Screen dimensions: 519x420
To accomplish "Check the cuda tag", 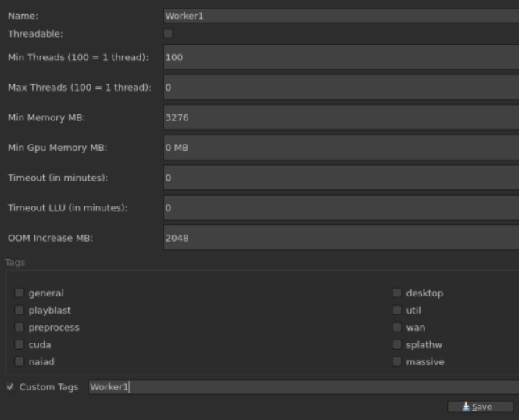I will (x=20, y=345).
